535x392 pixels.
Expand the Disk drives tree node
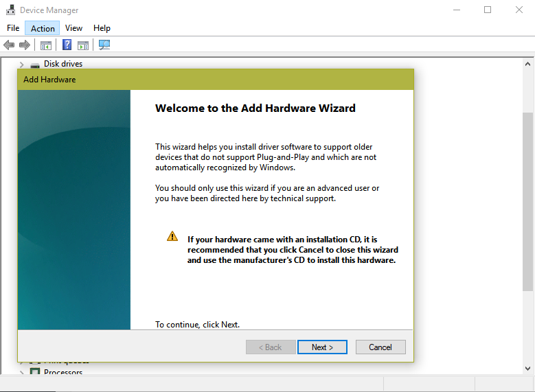21,65
